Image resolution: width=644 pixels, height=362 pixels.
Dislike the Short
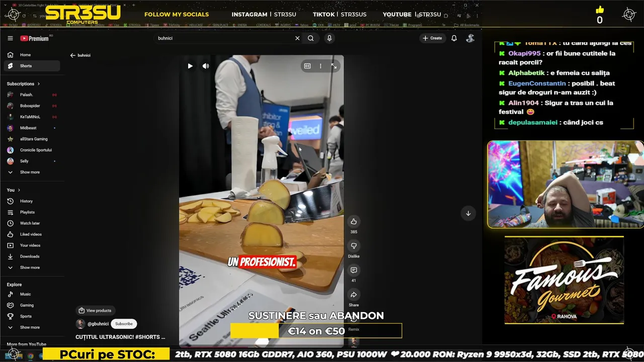(354, 246)
